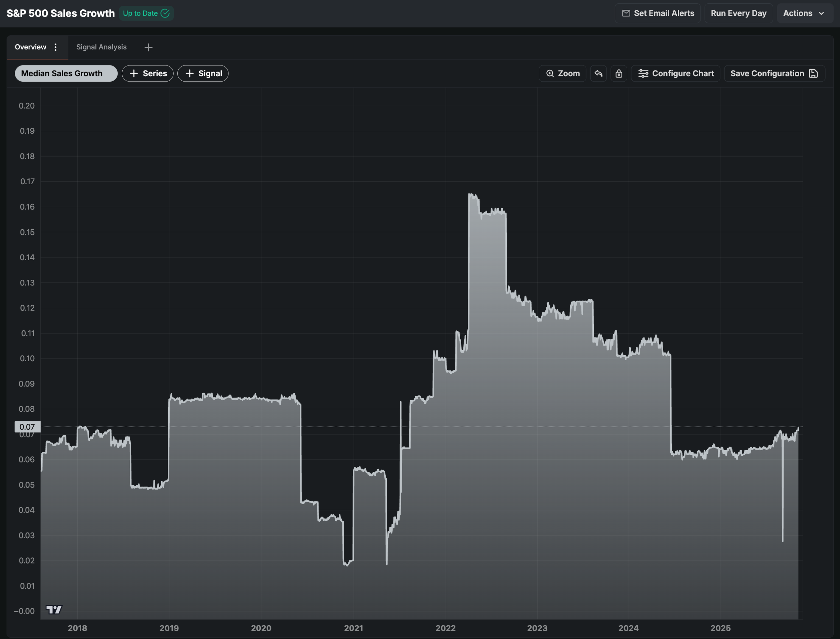Click the Save Configuration button
Screen dimensions: 840x639
[x=774, y=74]
